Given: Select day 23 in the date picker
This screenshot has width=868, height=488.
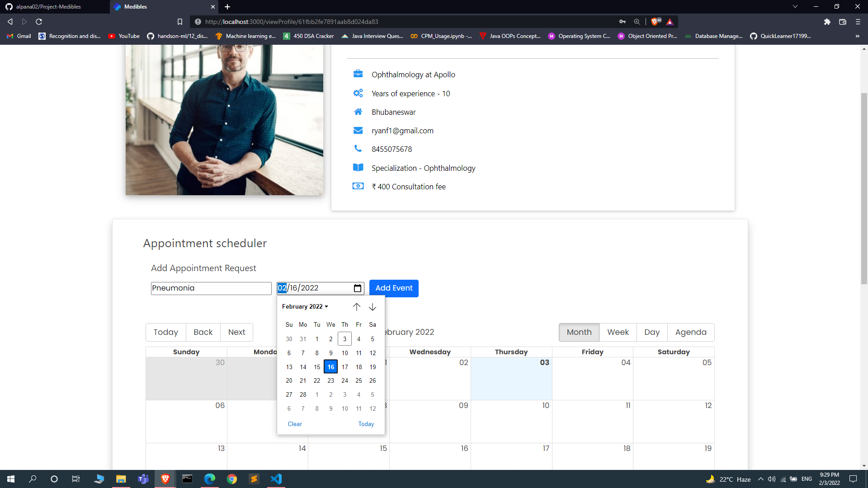Looking at the screenshot, I should pos(331,381).
